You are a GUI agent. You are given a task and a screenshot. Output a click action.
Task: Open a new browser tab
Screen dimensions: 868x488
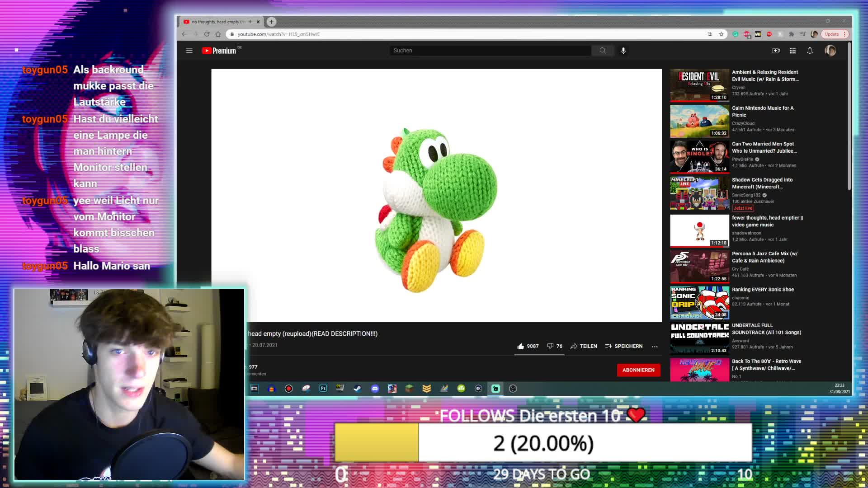click(x=271, y=22)
